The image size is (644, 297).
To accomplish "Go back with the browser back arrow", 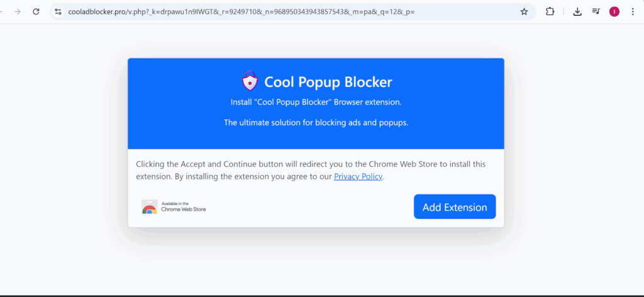I will click(2, 11).
